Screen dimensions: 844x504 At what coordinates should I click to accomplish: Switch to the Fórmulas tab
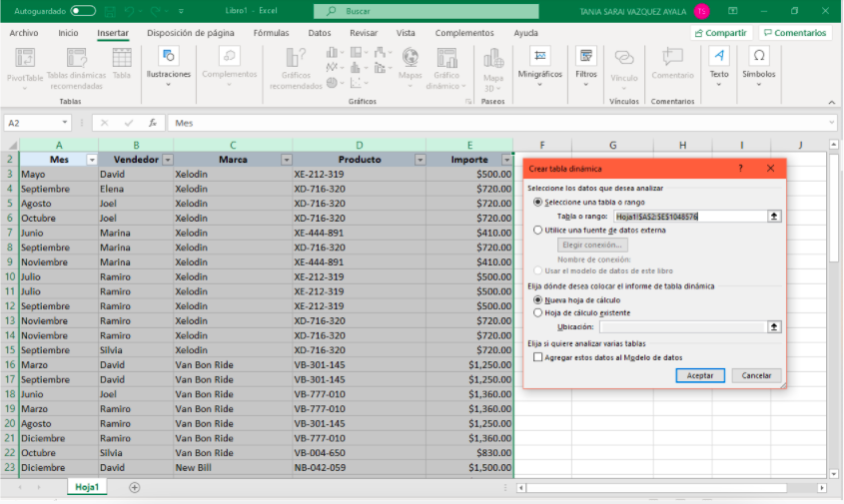point(271,33)
